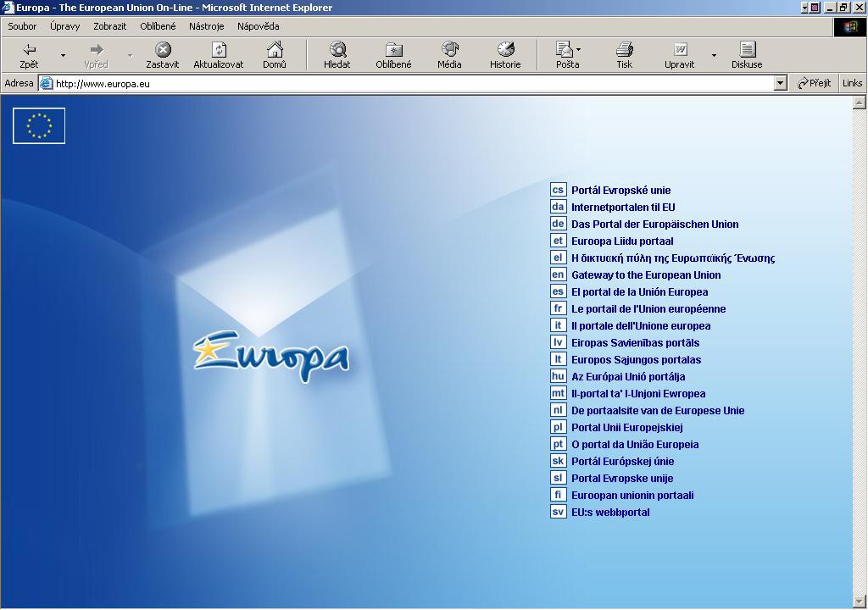The image size is (868, 610).
Task: Click the EU flag logo
Action: point(39,125)
